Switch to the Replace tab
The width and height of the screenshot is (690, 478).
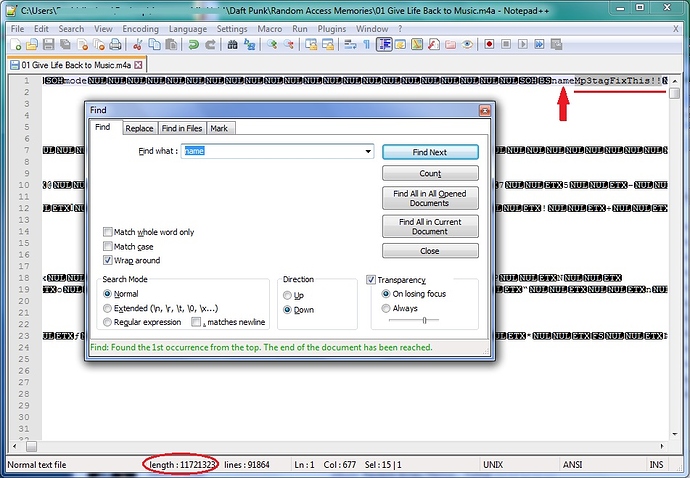139,128
